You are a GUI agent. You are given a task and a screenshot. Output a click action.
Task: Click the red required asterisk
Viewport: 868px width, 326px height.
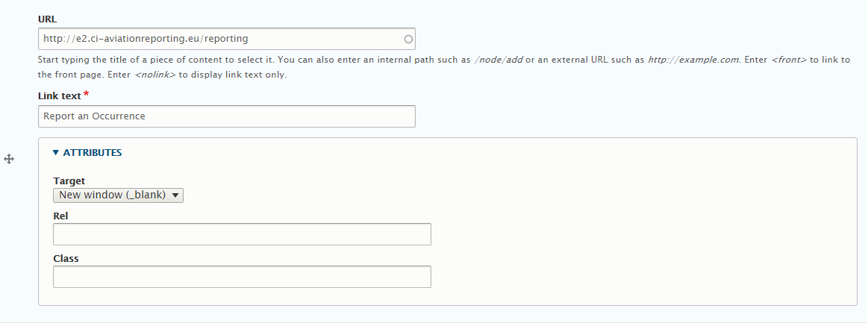pyautogui.click(x=87, y=94)
